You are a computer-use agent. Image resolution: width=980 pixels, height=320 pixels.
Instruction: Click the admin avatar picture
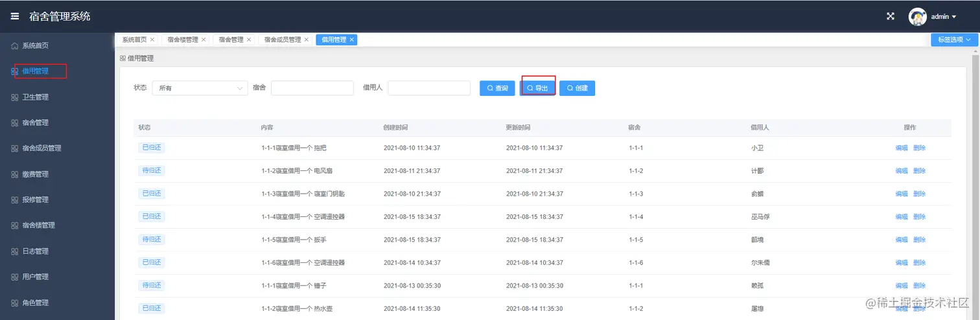[x=917, y=17]
